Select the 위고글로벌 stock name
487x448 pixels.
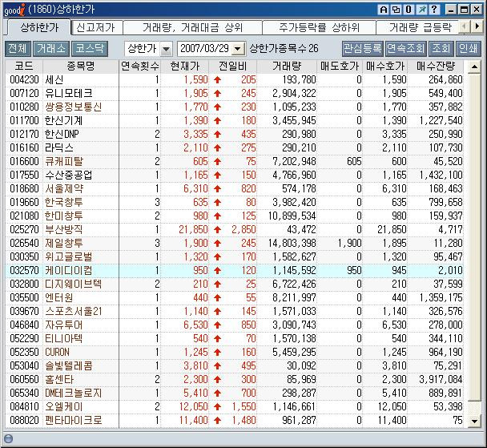click(68, 257)
